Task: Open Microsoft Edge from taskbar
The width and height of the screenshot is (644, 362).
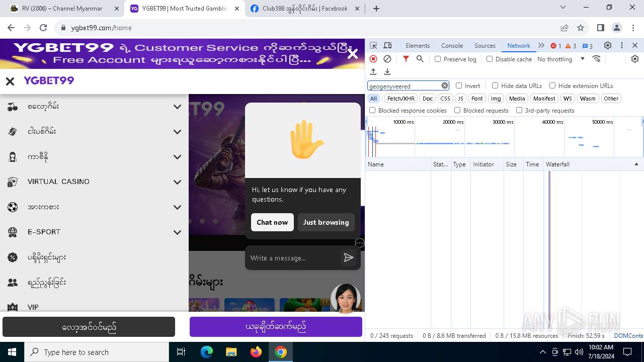Action: 207,352
